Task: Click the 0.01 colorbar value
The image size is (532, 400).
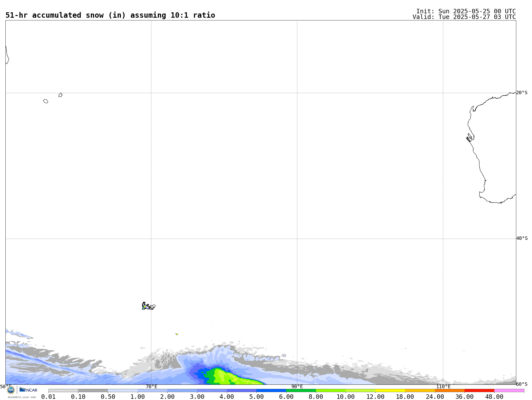Action: coord(49,397)
